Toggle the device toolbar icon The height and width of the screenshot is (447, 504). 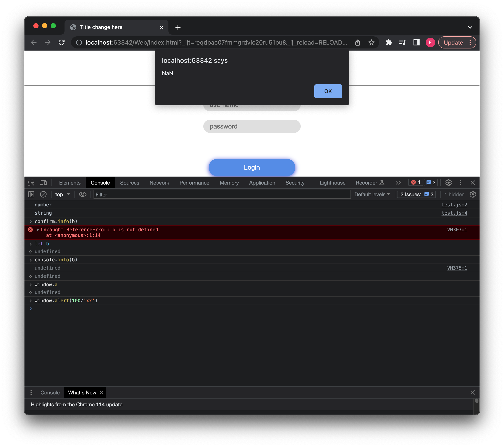pos(43,183)
